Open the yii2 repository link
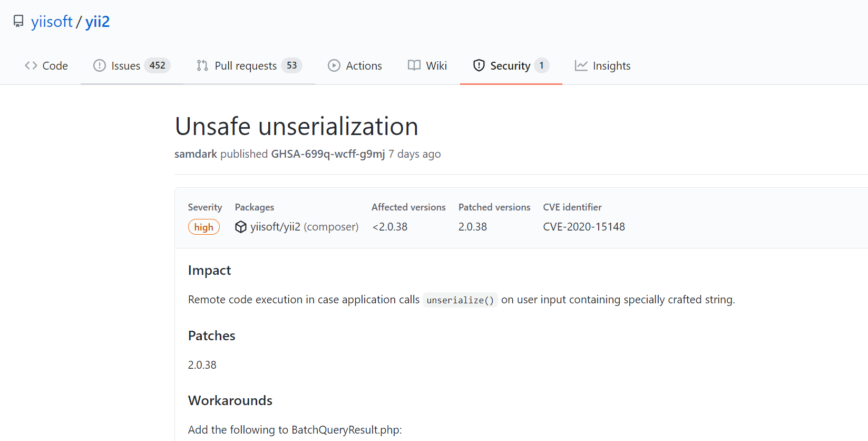Viewport: 868px width, 441px height. [x=97, y=22]
